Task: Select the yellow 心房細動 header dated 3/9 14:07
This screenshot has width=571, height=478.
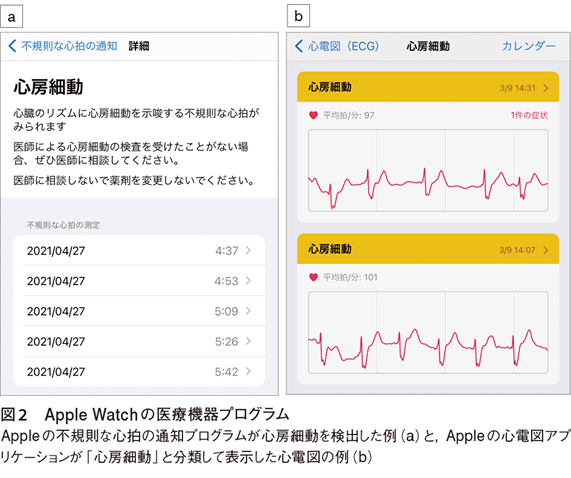Action: pyautogui.click(x=428, y=249)
